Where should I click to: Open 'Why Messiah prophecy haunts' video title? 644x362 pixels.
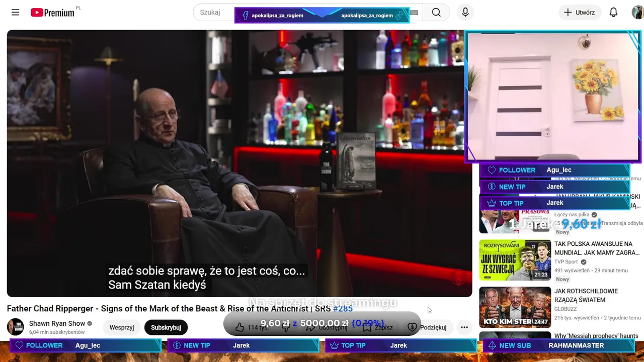coord(596,336)
